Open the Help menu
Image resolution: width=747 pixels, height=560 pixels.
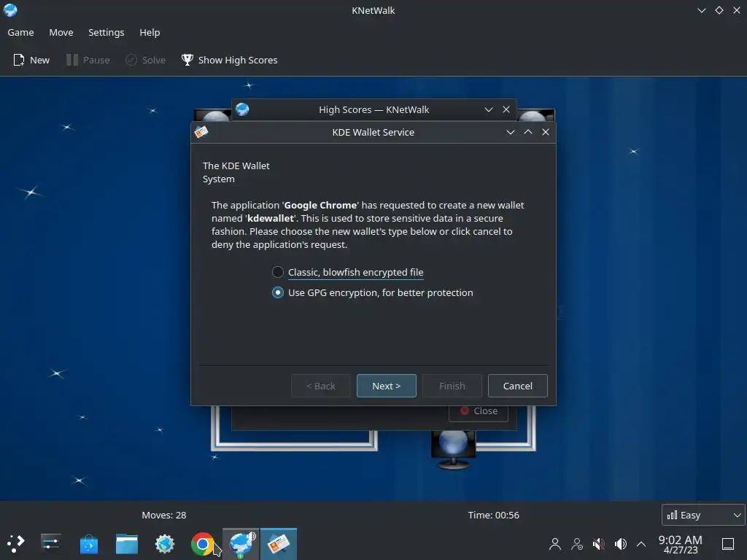(x=150, y=32)
